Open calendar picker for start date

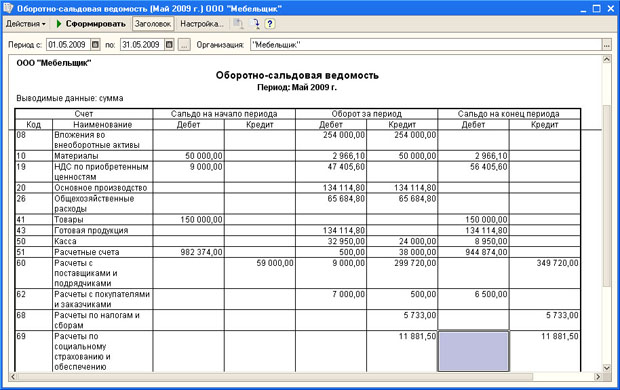(x=95, y=45)
